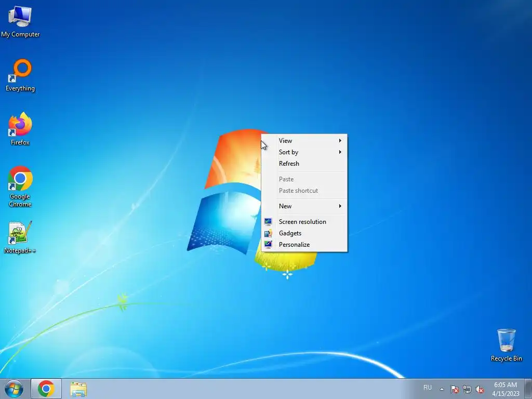Open the clock showing 6:05 AM
The image size is (532, 399).
pos(506,389)
